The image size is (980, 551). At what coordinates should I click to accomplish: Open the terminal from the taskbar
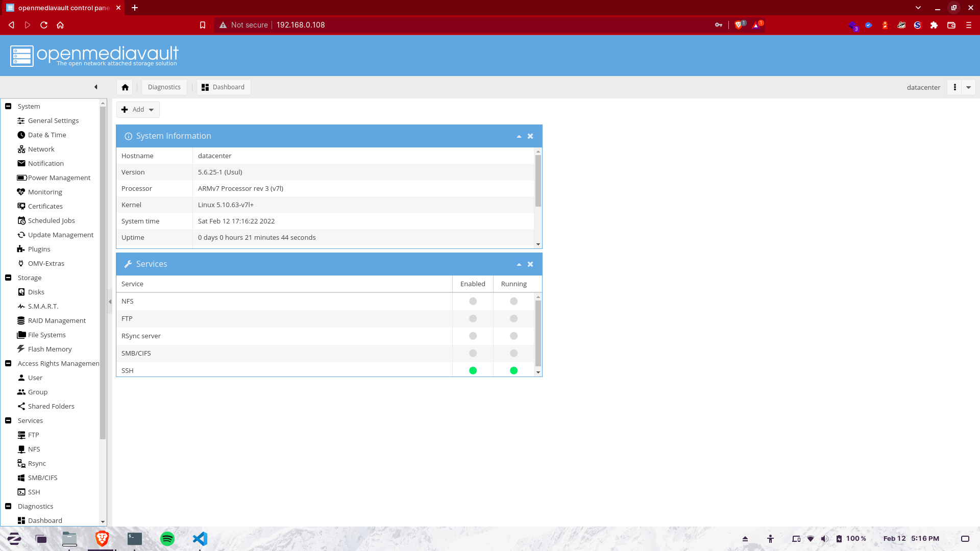pyautogui.click(x=135, y=539)
